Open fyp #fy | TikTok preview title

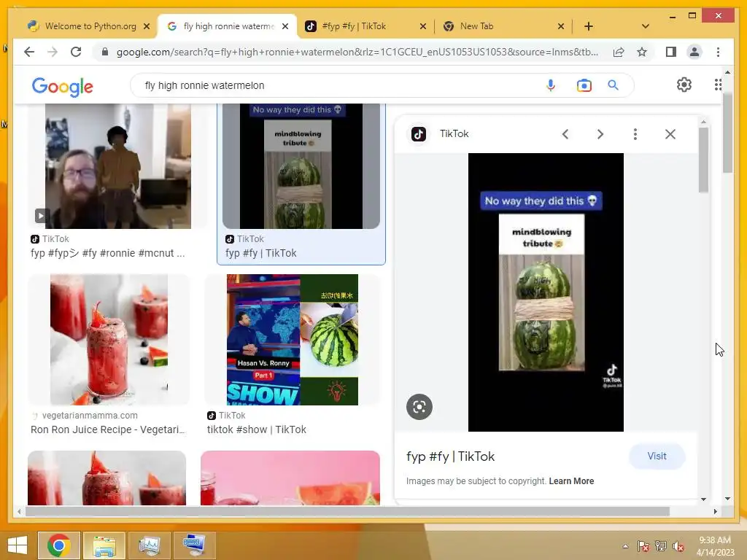pyautogui.click(x=450, y=456)
